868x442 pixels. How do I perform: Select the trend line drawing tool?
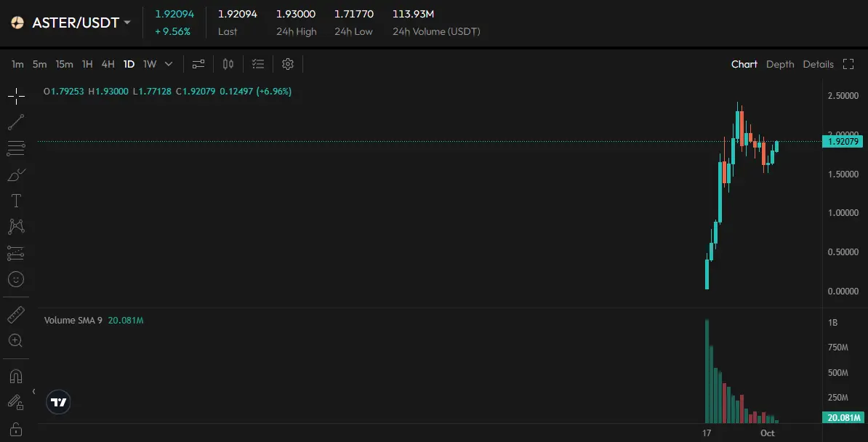pos(16,122)
